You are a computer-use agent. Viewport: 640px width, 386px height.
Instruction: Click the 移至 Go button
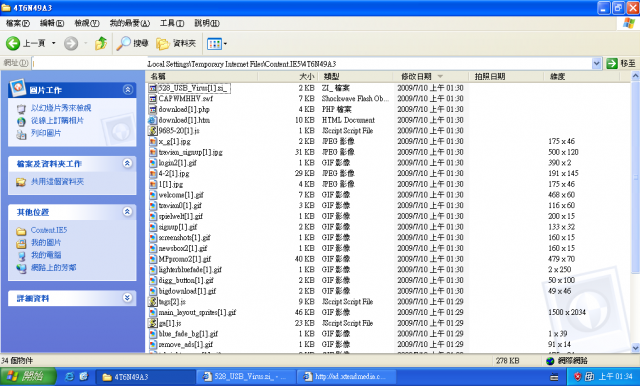(621, 64)
